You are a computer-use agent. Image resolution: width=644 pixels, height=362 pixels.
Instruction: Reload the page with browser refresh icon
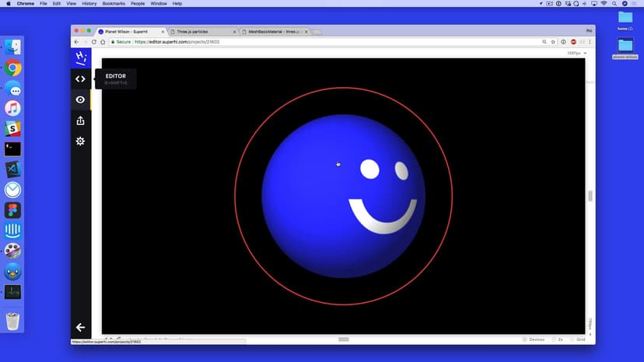coord(93,42)
